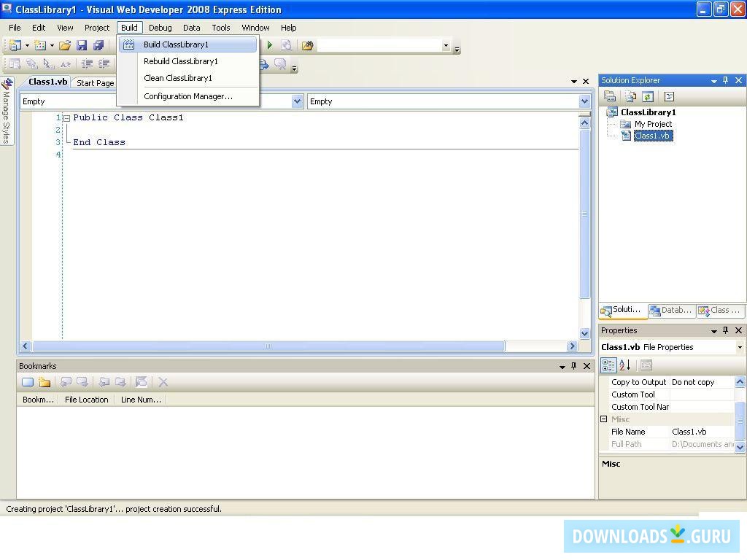Open the Properties object selector dropdown
The height and width of the screenshot is (560, 747).
[740, 347]
